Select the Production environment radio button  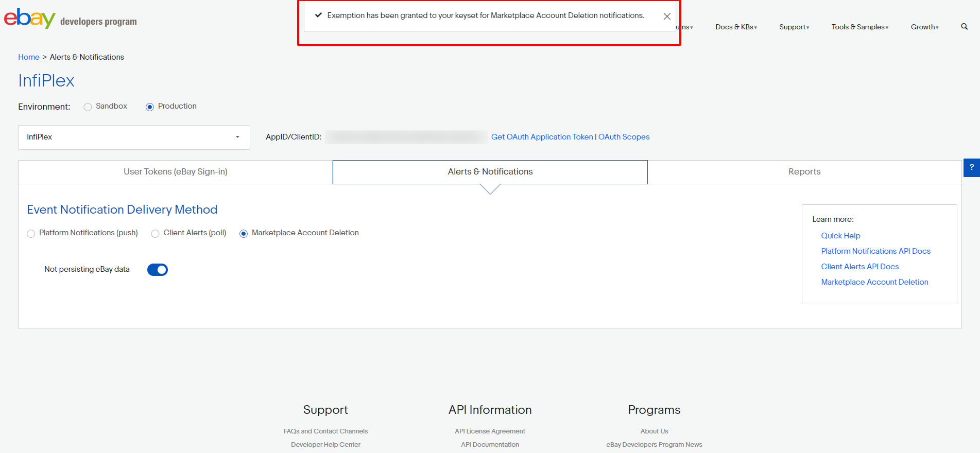(x=150, y=107)
